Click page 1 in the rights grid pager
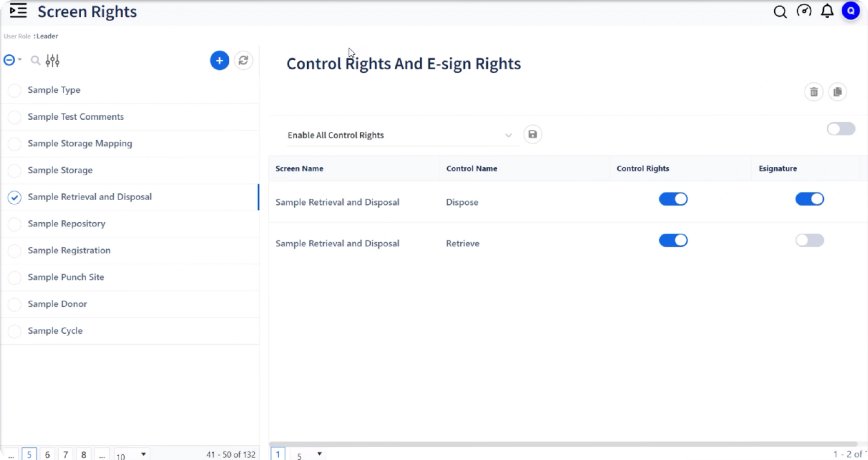Viewport: 868px width, 460px height. pyautogui.click(x=278, y=454)
